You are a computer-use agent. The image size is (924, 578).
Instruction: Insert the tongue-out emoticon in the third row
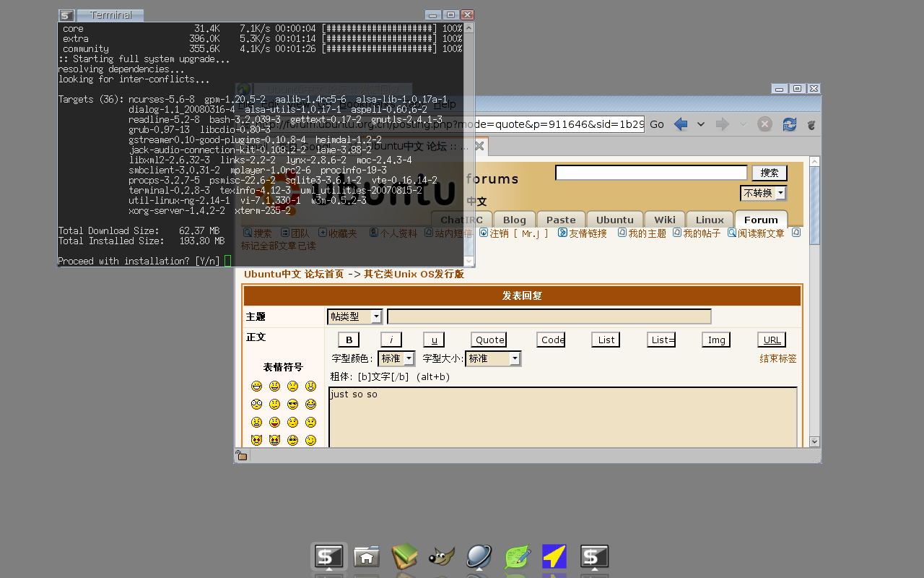274,423
